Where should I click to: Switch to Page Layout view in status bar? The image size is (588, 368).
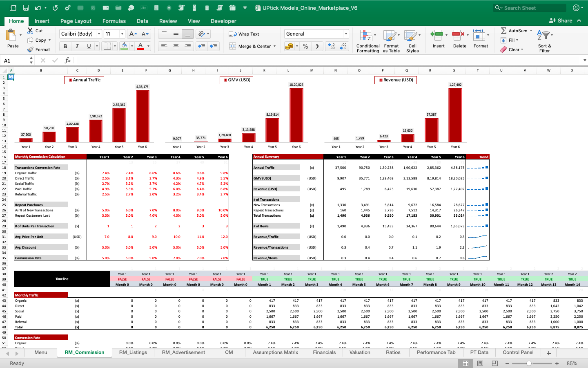coord(480,363)
